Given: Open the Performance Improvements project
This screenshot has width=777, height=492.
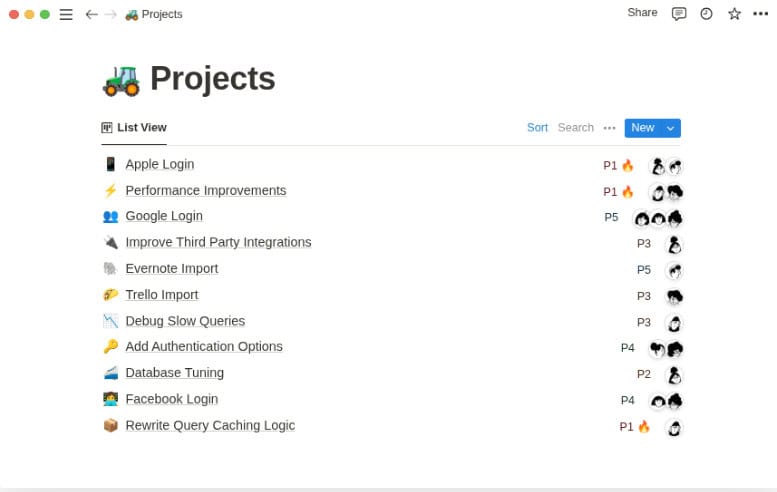Looking at the screenshot, I should 205,191.
